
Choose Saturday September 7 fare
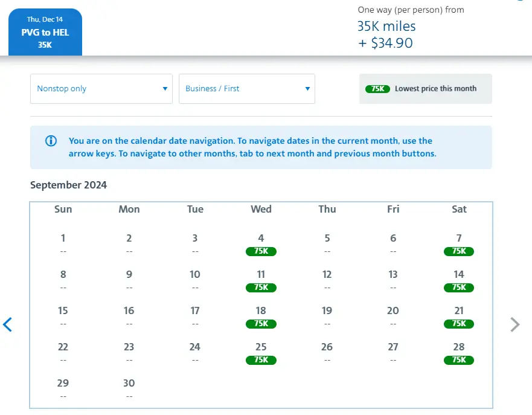point(459,244)
